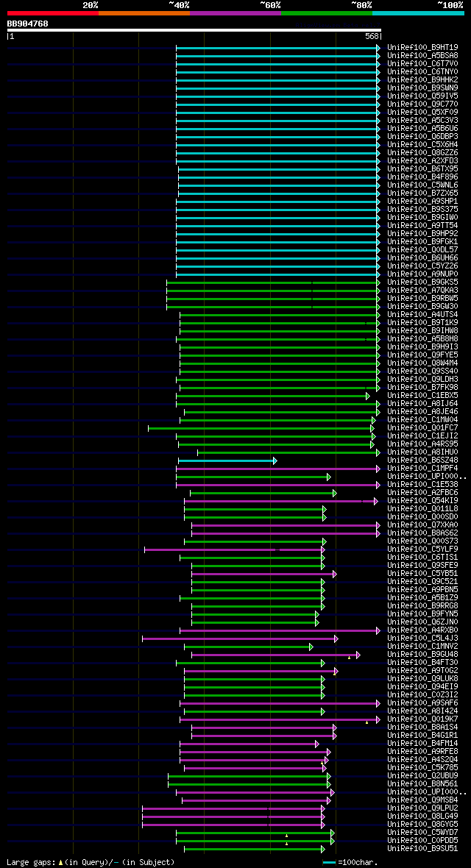Open hit UniRef100_Q8W4M4

(422, 363)
